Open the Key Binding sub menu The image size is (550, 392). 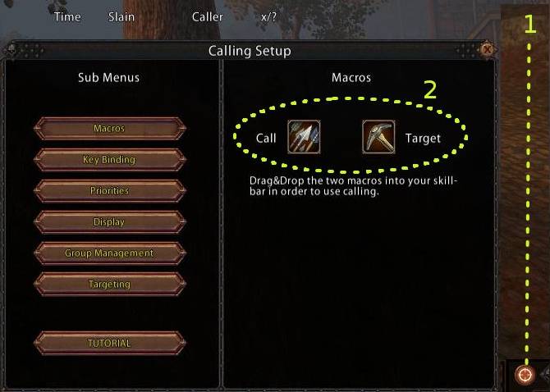point(109,160)
